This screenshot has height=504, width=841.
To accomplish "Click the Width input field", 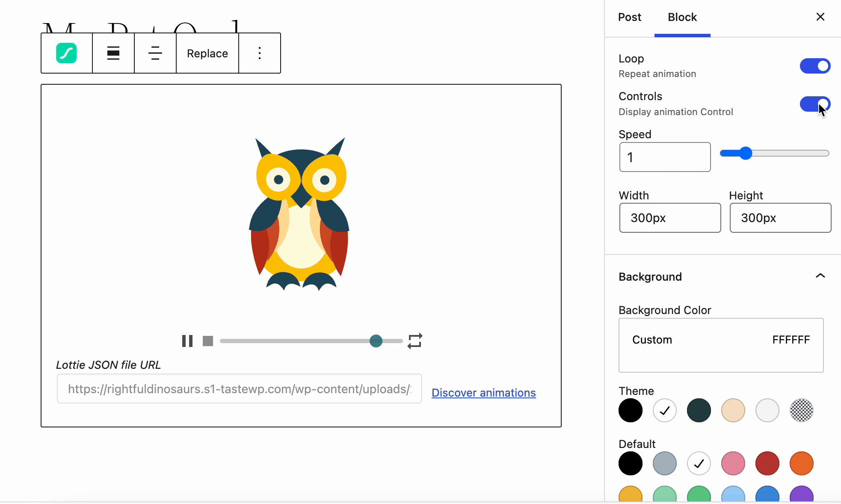I will 670,218.
